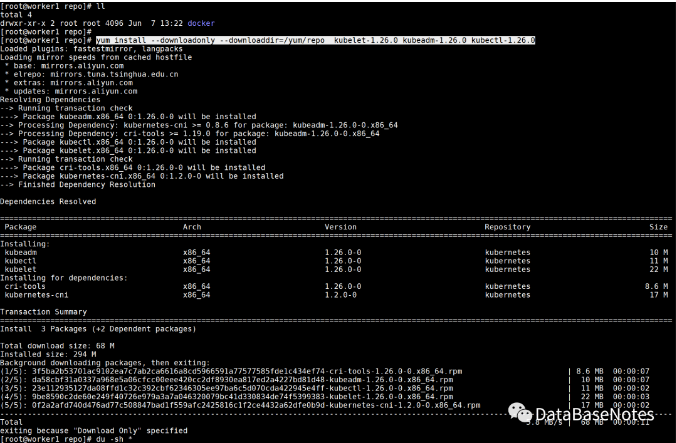Click 'kubeadm' in the package table
Viewport: 676px width, 443px height.
21,253
